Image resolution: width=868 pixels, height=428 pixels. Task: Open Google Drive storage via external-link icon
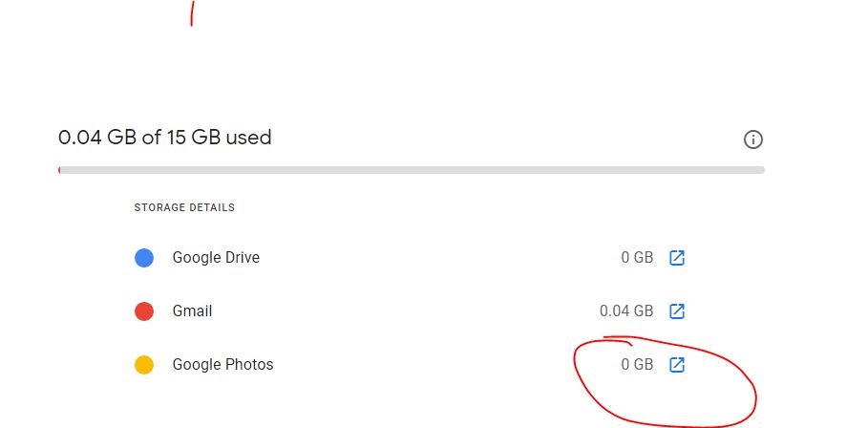click(x=676, y=258)
